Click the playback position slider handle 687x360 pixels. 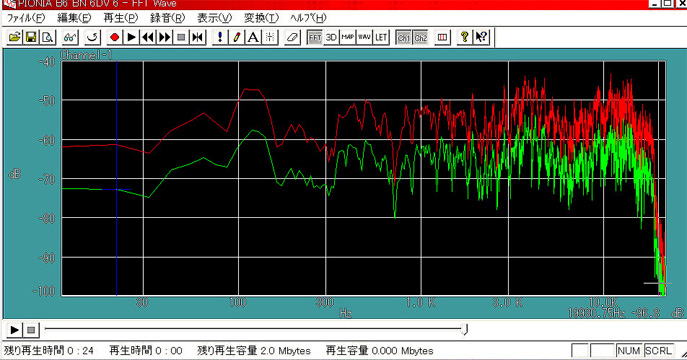tap(465, 329)
